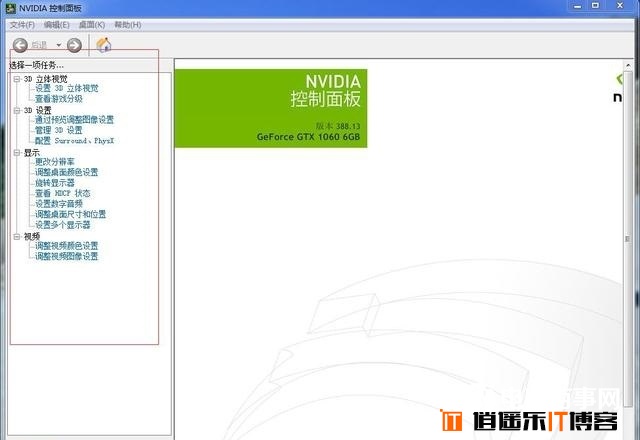Collapse the 视频 tree node
This screenshot has width=640, height=440.
(17, 236)
